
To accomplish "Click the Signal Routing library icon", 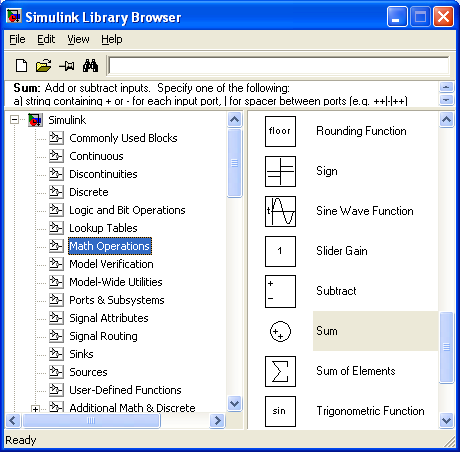I will [x=56, y=336].
